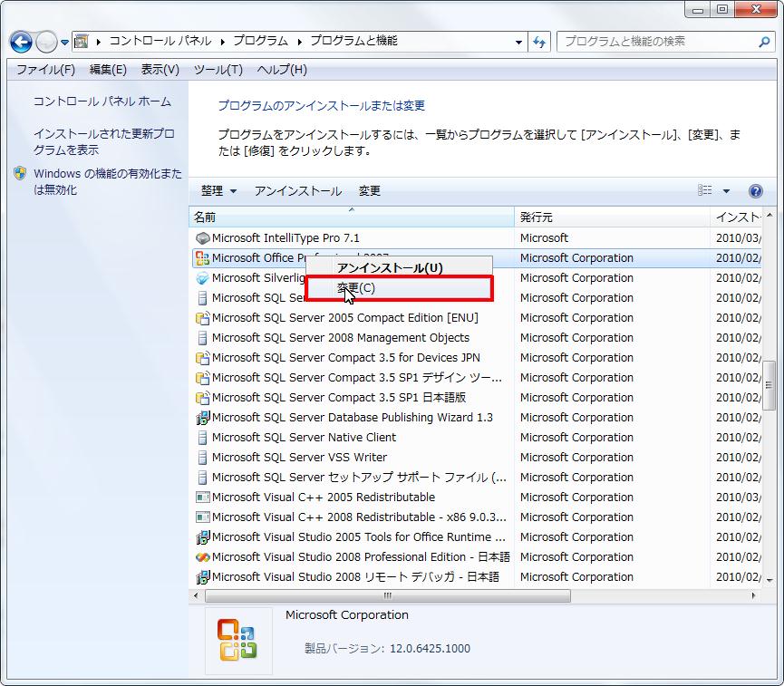The height and width of the screenshot is (686, 784).
Task: Click the help question mark icon
Action: (756, 191)
